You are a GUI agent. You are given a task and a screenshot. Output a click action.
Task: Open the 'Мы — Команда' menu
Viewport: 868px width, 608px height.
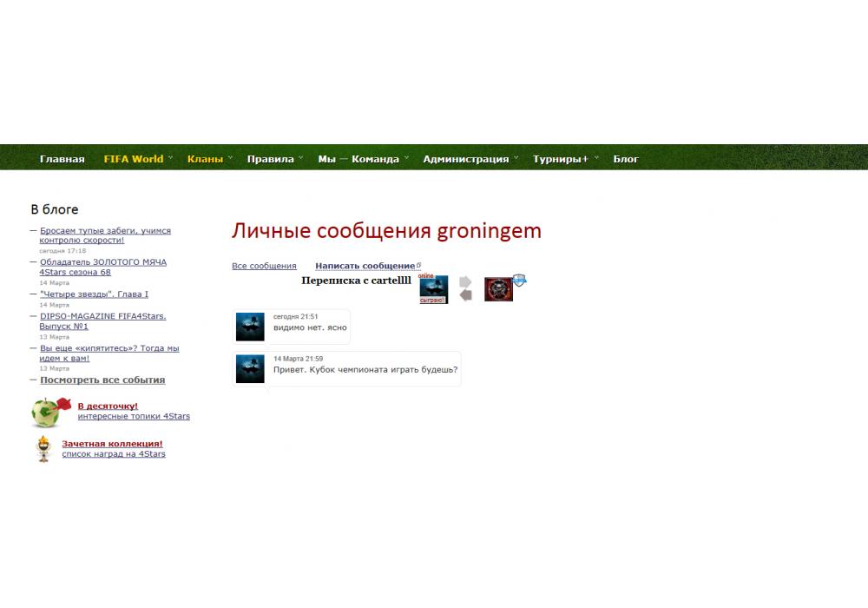[x=358, y=159]
